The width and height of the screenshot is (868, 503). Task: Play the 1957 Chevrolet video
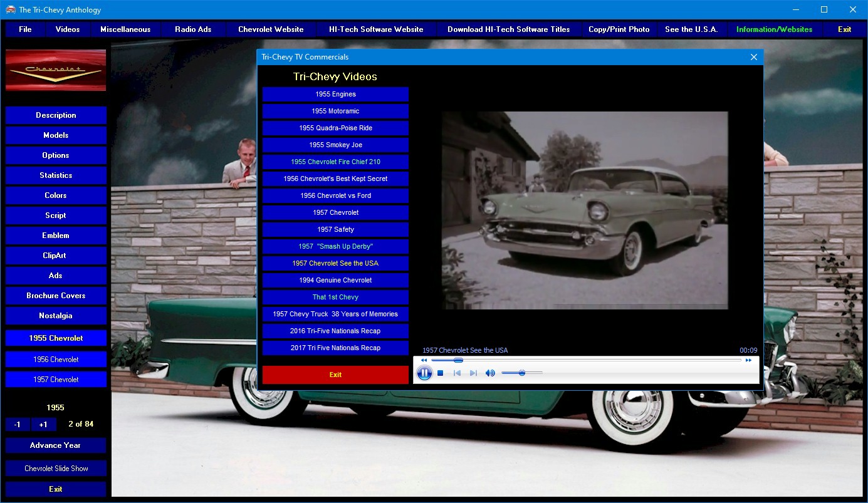click(x=335, y=212)
